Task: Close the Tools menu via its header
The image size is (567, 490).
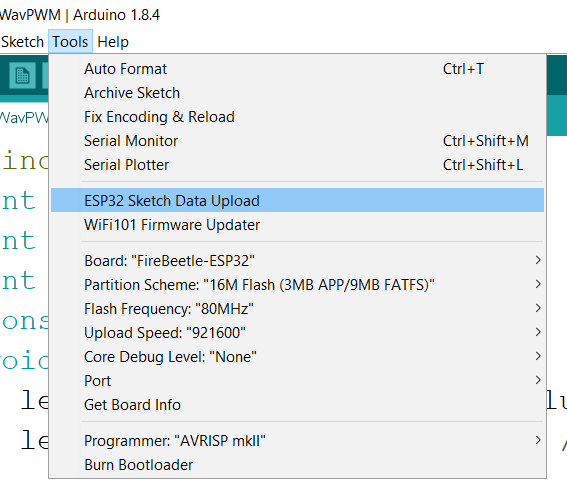Action: 70,42
